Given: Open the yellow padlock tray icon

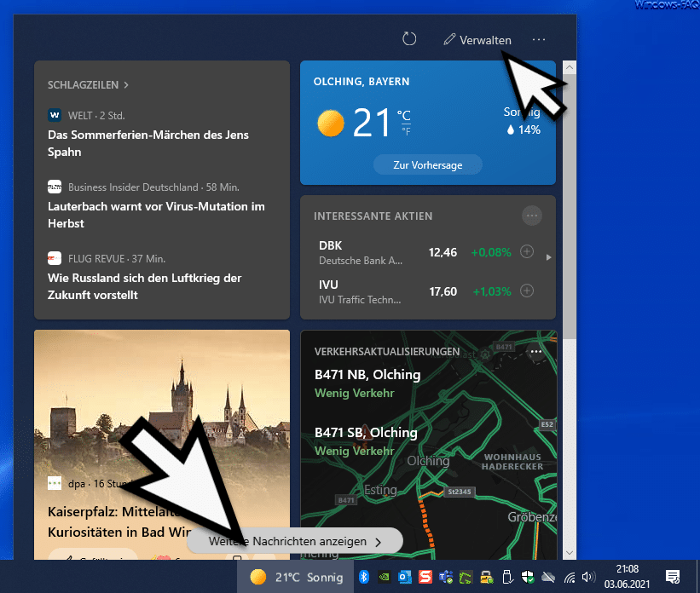Looking at the screenshot, I should [x=486, y=578].
